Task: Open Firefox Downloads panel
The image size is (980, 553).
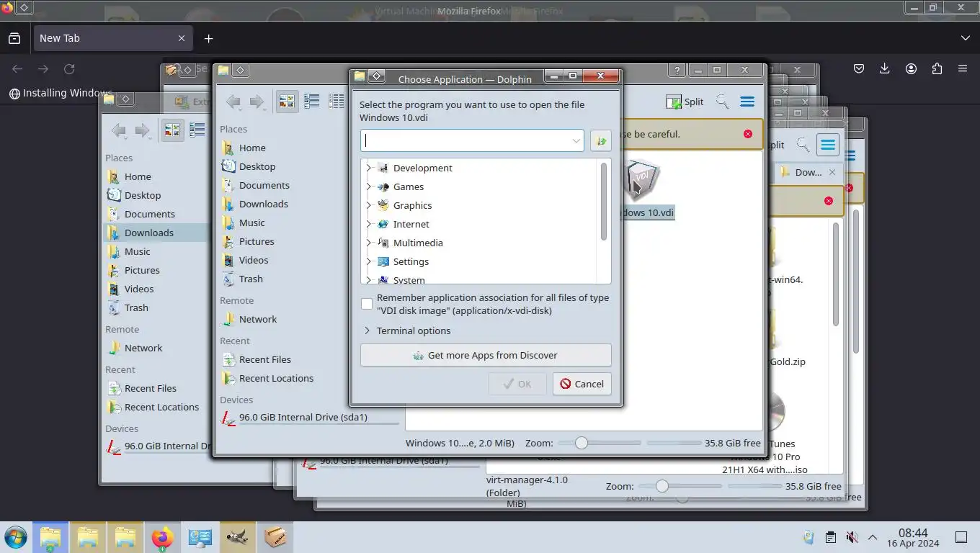Action: pyautogui.click(x=885, y=69)
